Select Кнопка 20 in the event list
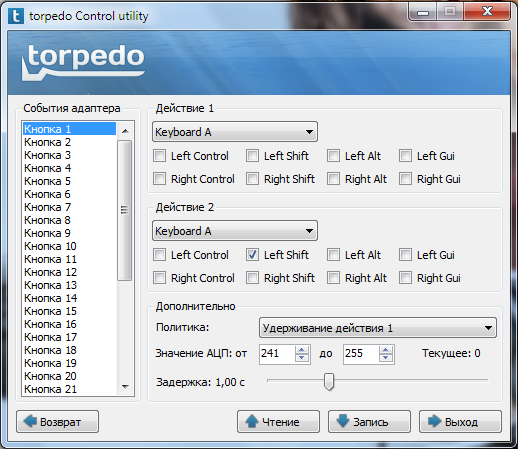 (70, 376)
